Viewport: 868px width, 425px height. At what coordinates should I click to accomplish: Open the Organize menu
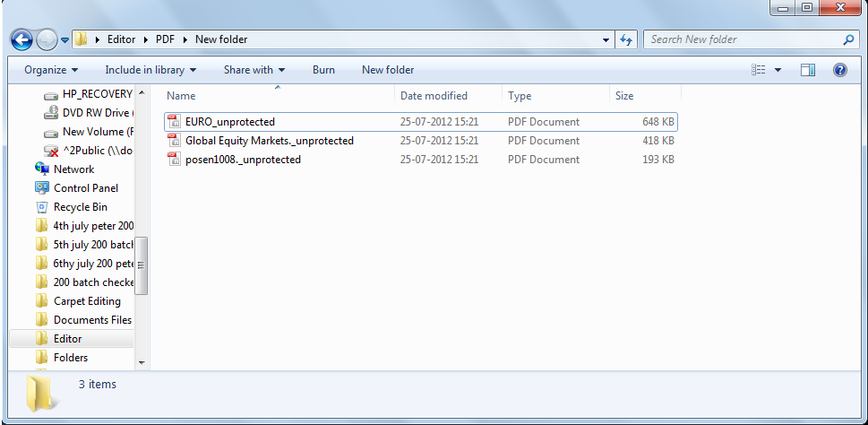click(51, 70)
